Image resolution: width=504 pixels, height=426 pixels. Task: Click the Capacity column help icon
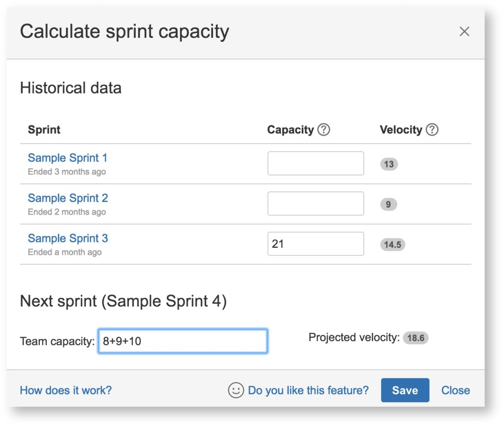coord(323,130)
